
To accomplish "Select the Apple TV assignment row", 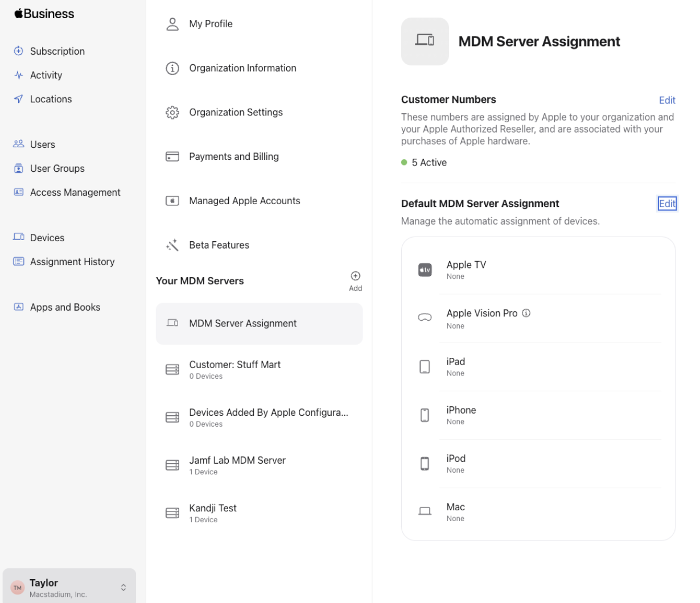I will 538,270.
